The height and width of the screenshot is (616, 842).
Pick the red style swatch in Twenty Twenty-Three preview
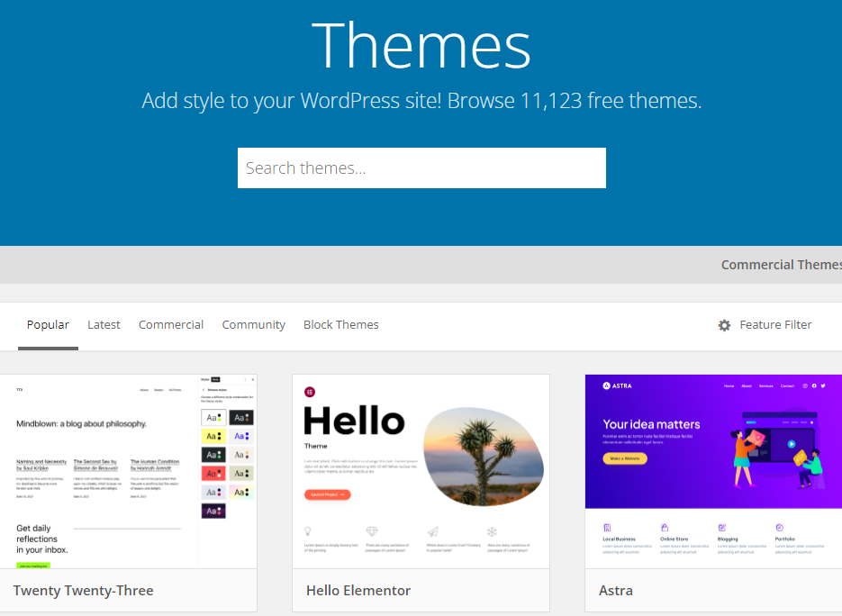(x=213, y=474)
